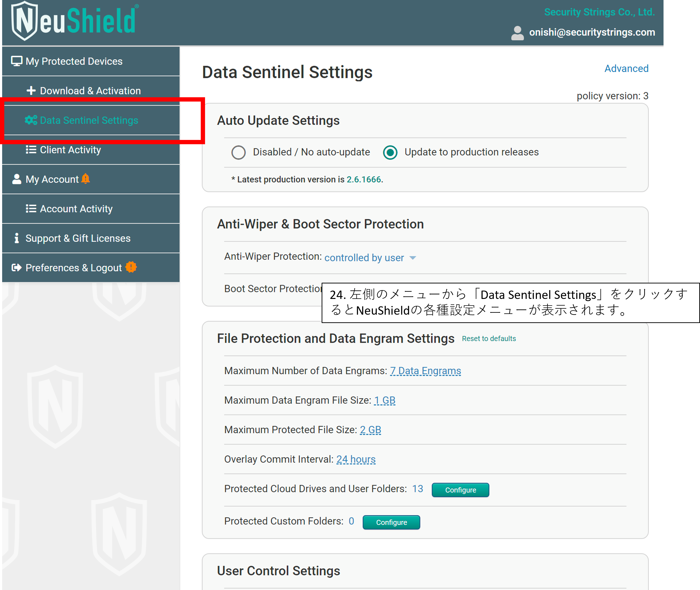This screenshot has width=700, height=590.
Task: Configure Protected Custom Folders
Action: pyautogui.click(x=391, y=522)
